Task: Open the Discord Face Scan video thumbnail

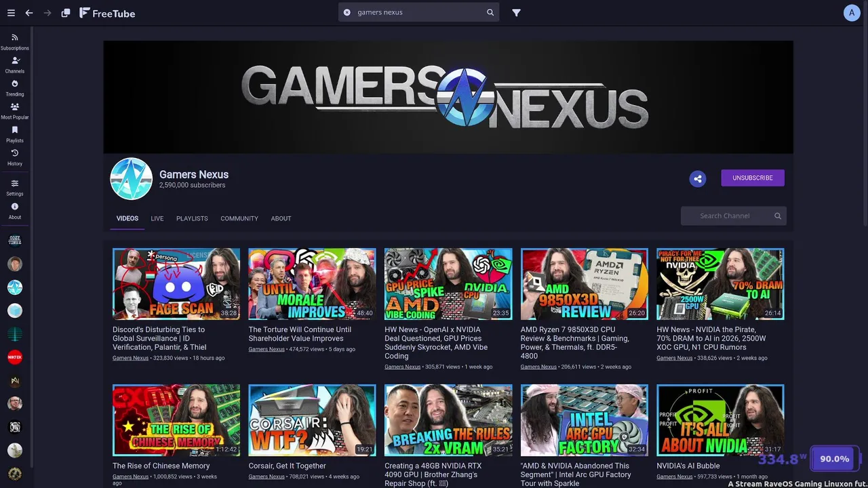Action: 176,284
